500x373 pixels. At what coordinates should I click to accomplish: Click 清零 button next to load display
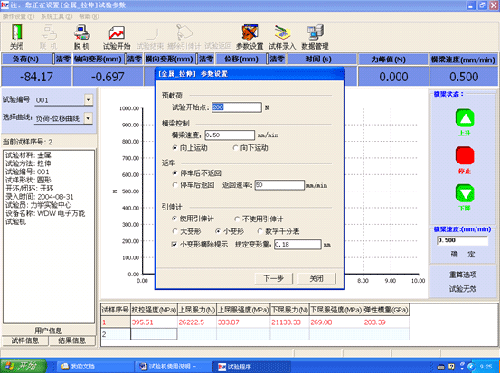tap(63, 59)
